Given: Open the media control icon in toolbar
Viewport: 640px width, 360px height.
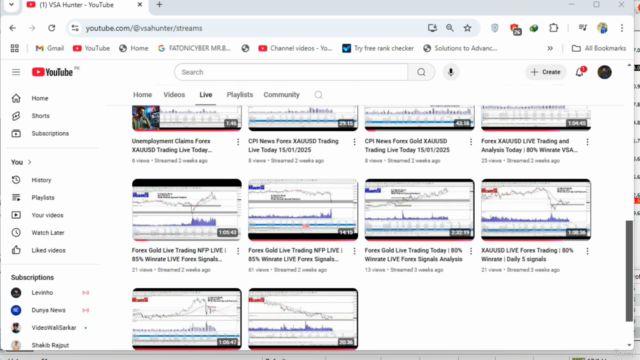Looking at the screenshot, I should [583, 28].
